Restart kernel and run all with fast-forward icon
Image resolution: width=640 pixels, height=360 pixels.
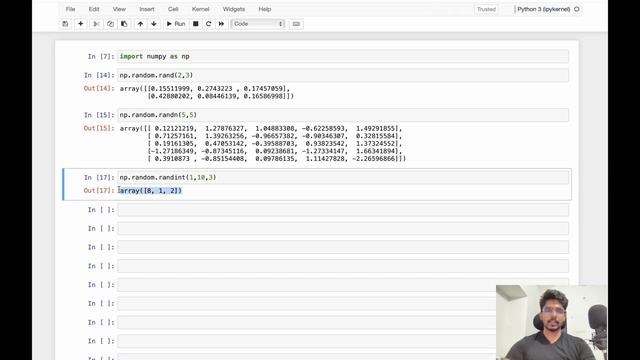(x=222, y=24)
